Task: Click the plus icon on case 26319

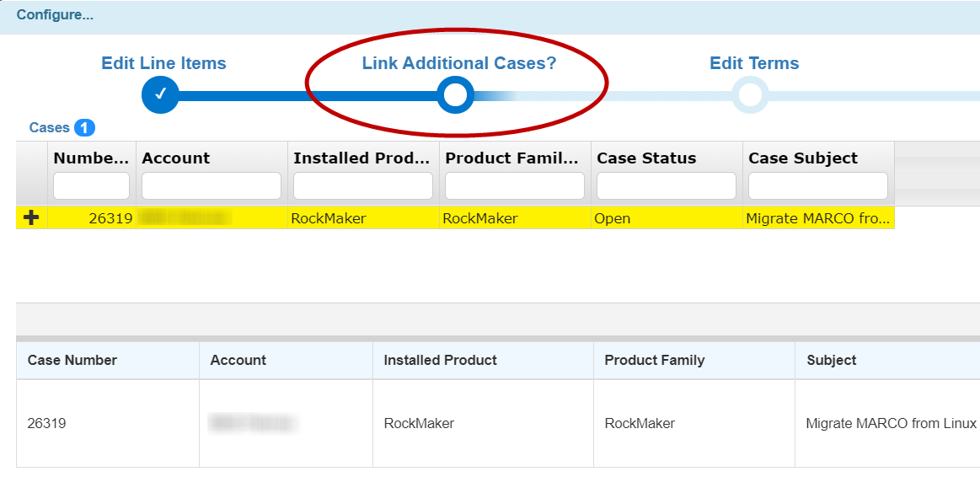Action: [32, 218]
